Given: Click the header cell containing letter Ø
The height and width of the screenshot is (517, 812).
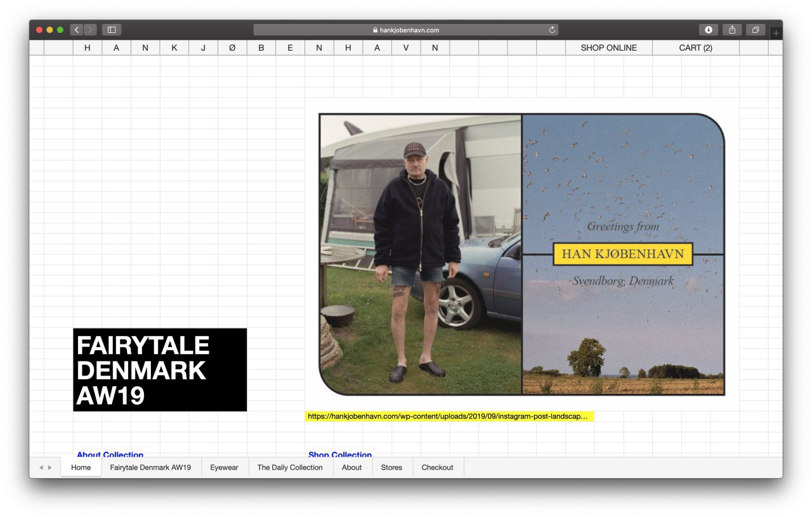Looking at the screenshot, I should (x=232, y=48).
